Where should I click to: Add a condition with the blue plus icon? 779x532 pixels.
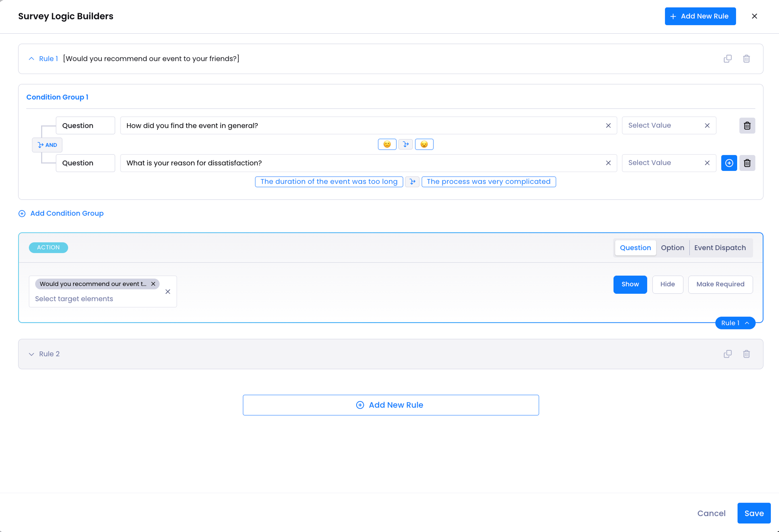(x=729, y=163)
